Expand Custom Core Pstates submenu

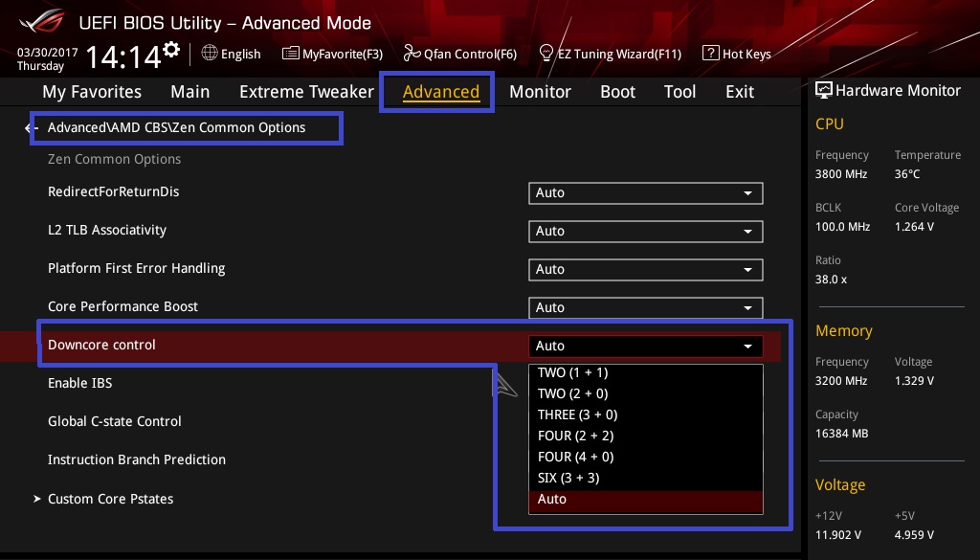(110, 499)
